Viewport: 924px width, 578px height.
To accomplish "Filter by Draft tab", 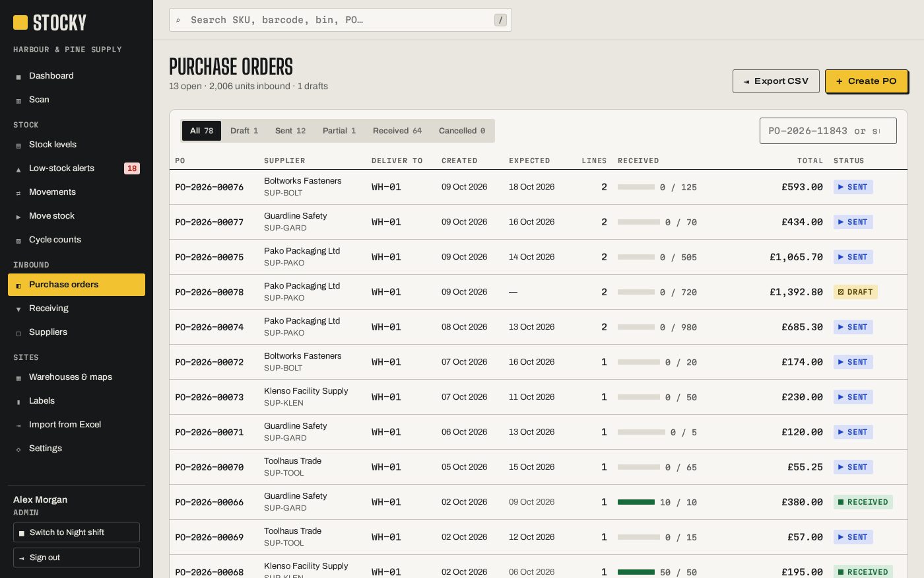I will [x=244, y=131].
